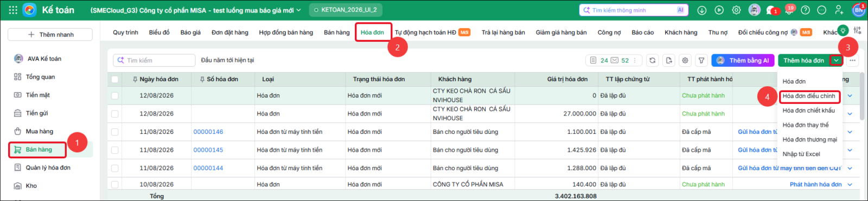Open invoice number 00000146 link

(208, 132)
